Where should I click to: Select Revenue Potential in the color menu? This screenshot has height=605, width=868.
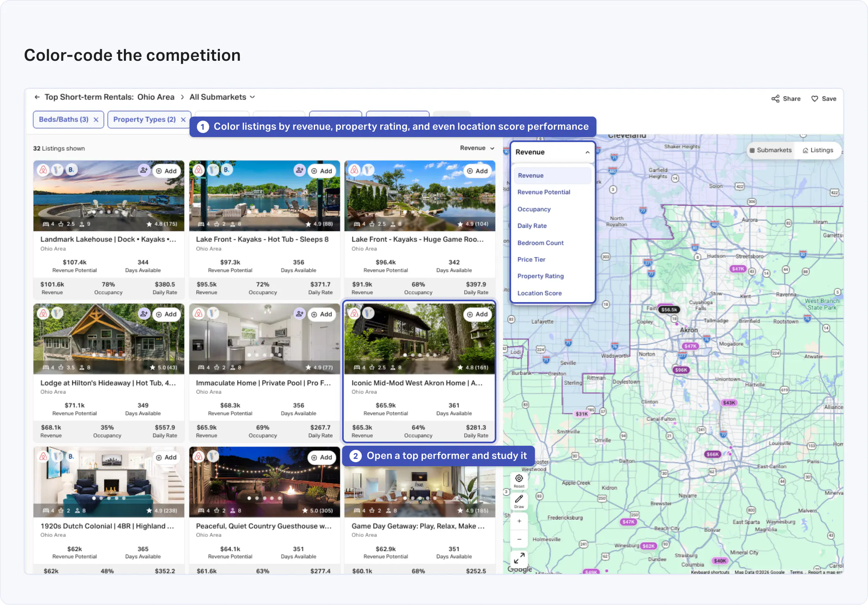[x=544, y=192]
